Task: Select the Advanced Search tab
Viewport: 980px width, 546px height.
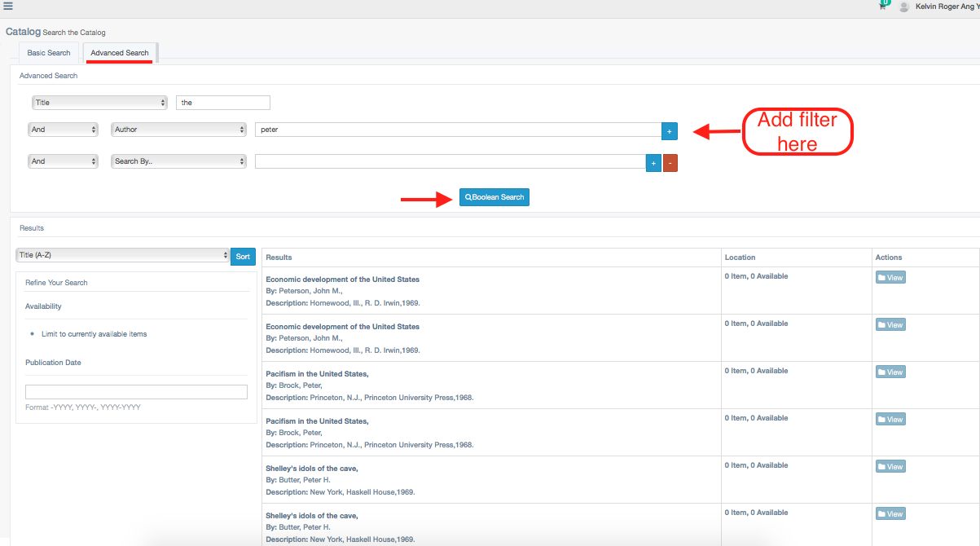Action: coord(120,53)
